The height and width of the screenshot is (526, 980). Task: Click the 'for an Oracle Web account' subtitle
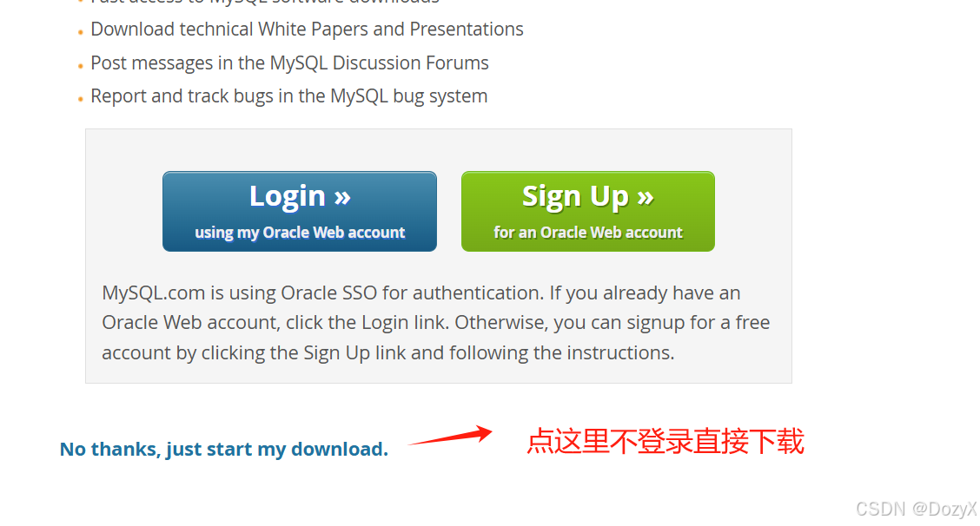tap(587, 233)
